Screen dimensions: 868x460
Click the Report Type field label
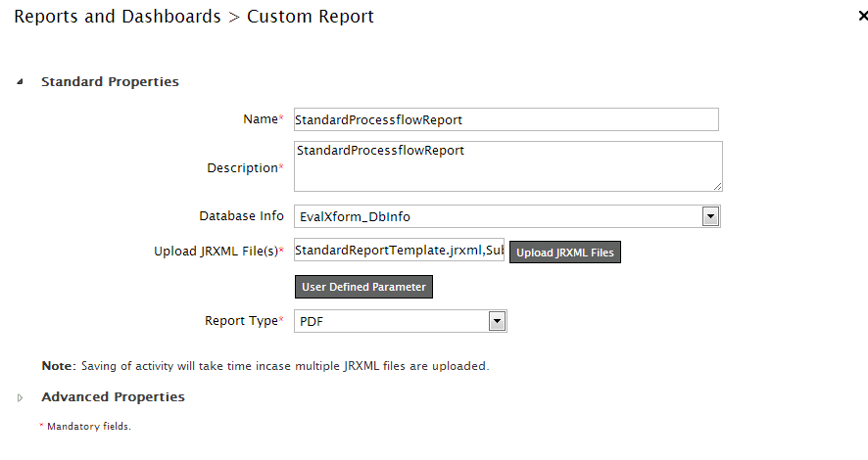point(241,321)
